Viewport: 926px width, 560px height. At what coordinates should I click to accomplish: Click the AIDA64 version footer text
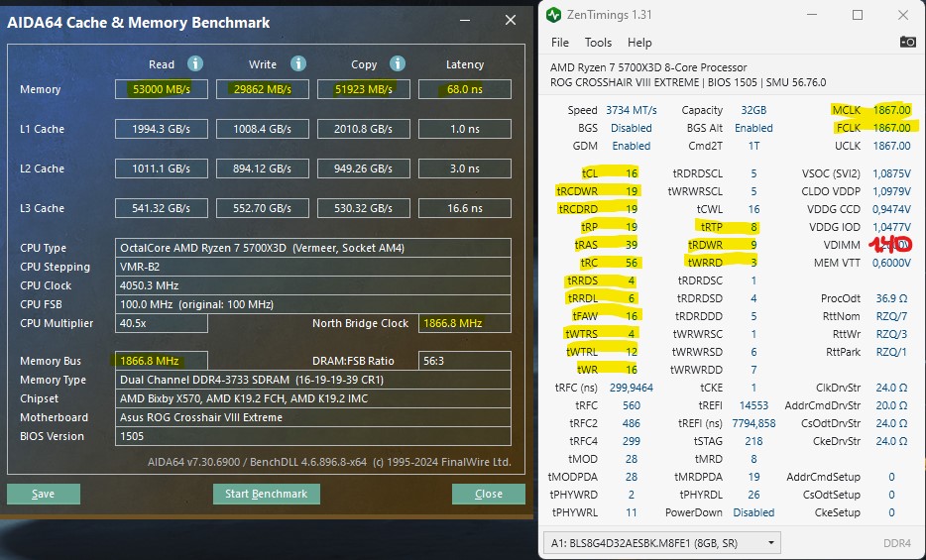click(329, 462)
